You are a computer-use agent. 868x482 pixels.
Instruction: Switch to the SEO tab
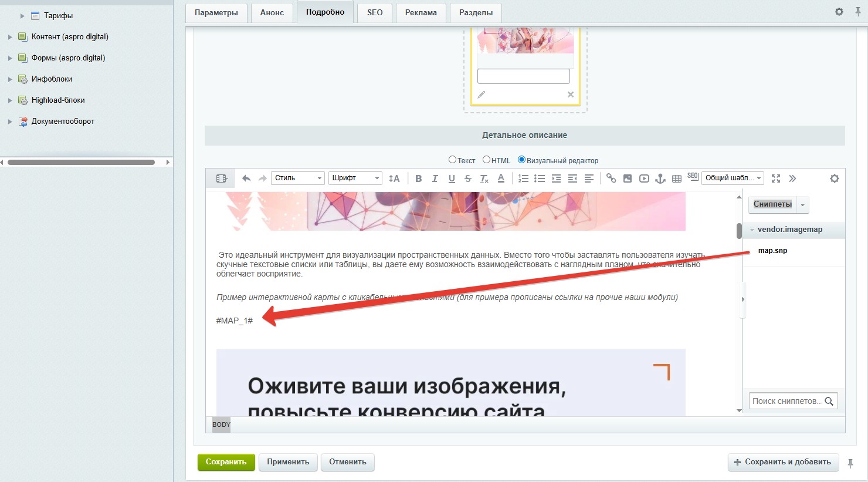coord(375,12)
